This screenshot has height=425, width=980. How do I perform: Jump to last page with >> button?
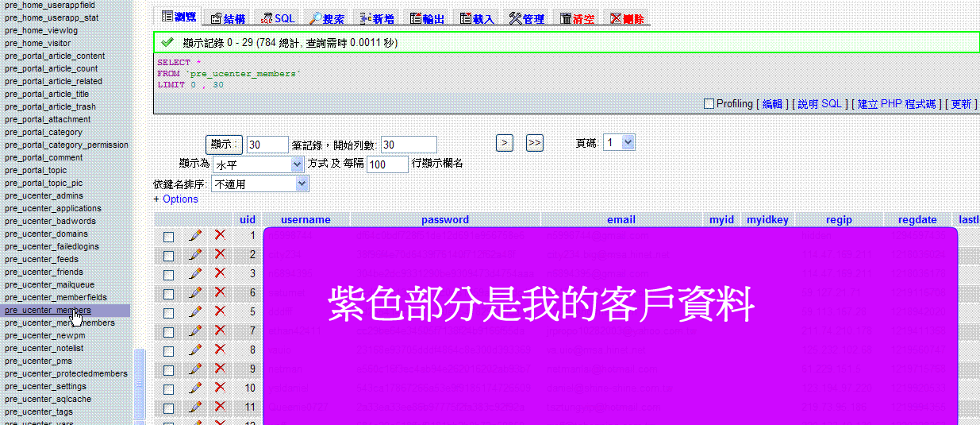click(535, 143)
